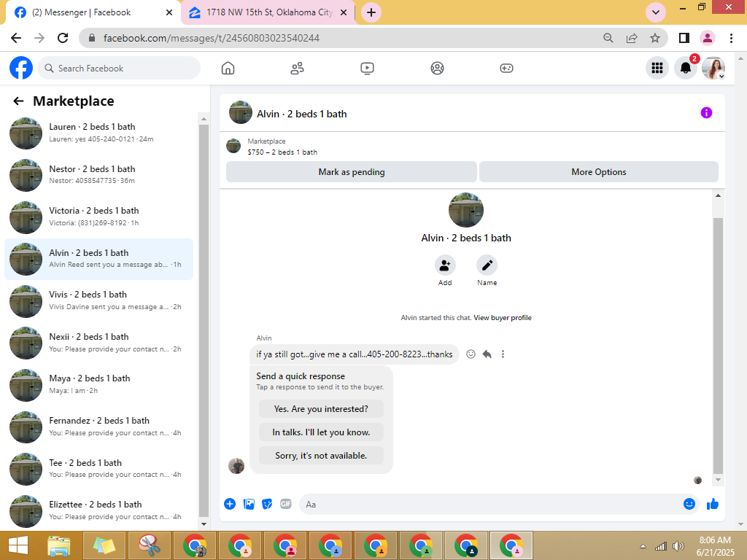Send quick response Sorry, it's not available.

tap(321, 456)
